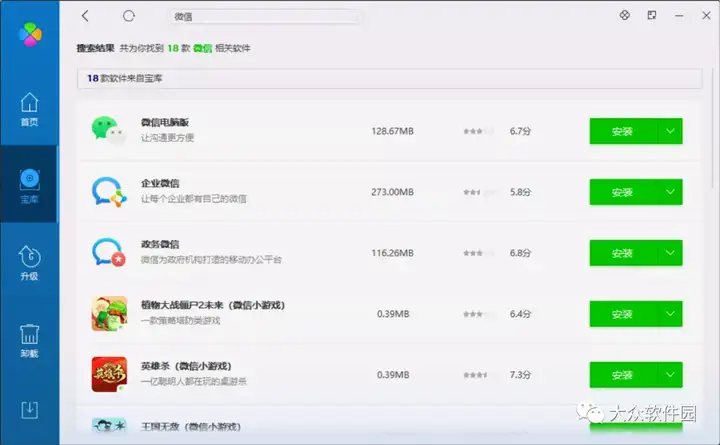Open the 王国无敌 (微信小游戏) title

click(191, 427)
